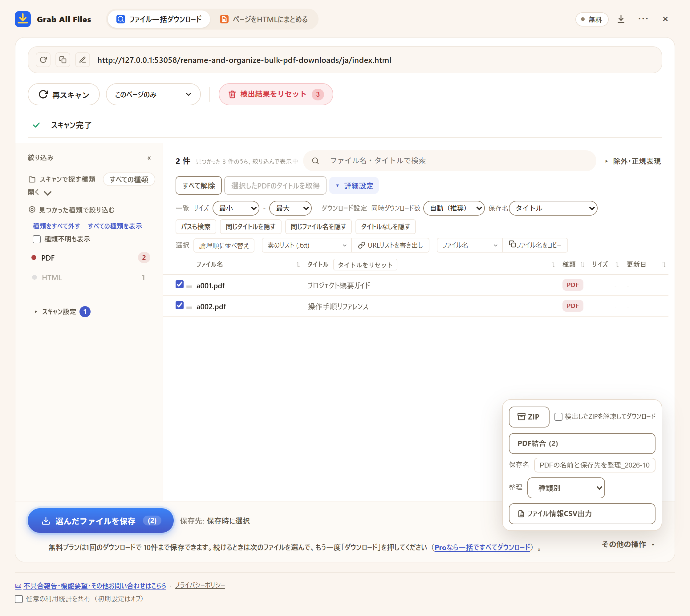Click the 選んだファイルを保存 button
This screenshot has width=690, height=616.
(x=100, y=521)
